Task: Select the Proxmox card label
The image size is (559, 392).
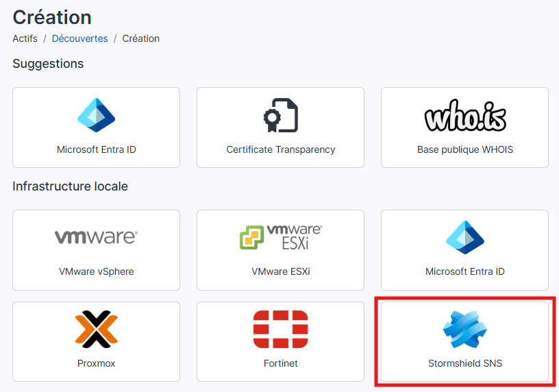Action: (x=97, y=363)
